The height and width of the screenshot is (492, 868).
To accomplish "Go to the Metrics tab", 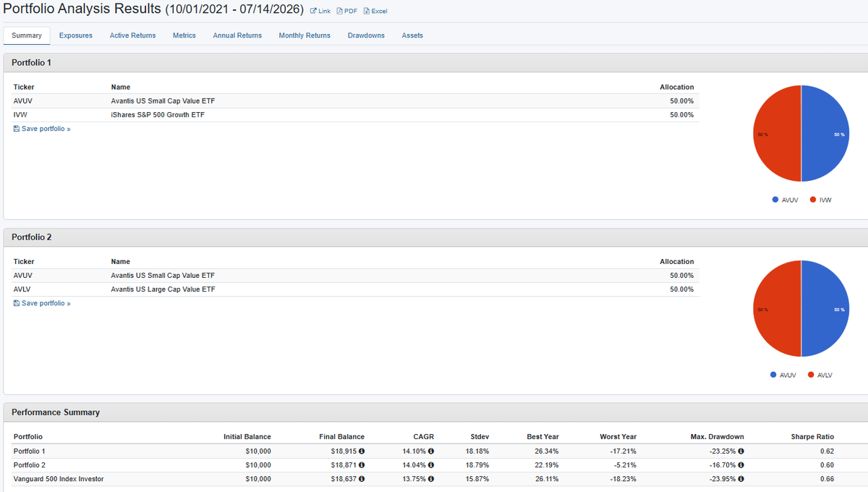I will 184,35.
